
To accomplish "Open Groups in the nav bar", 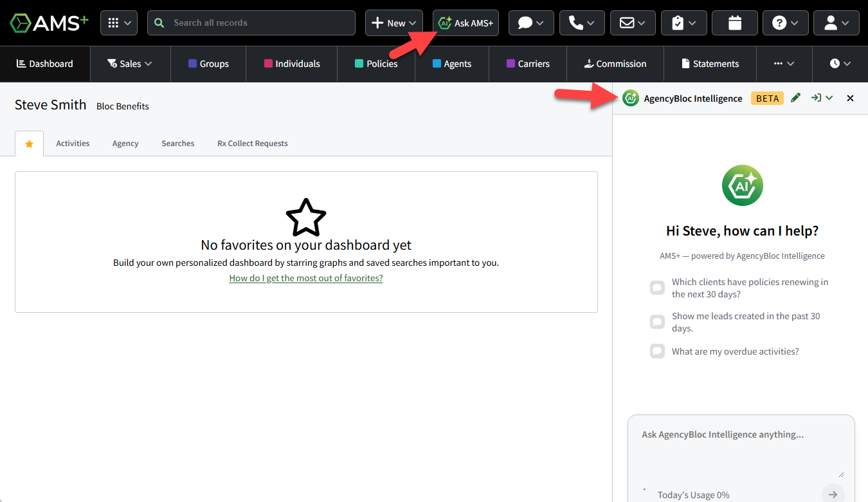I will pos(208,64).
